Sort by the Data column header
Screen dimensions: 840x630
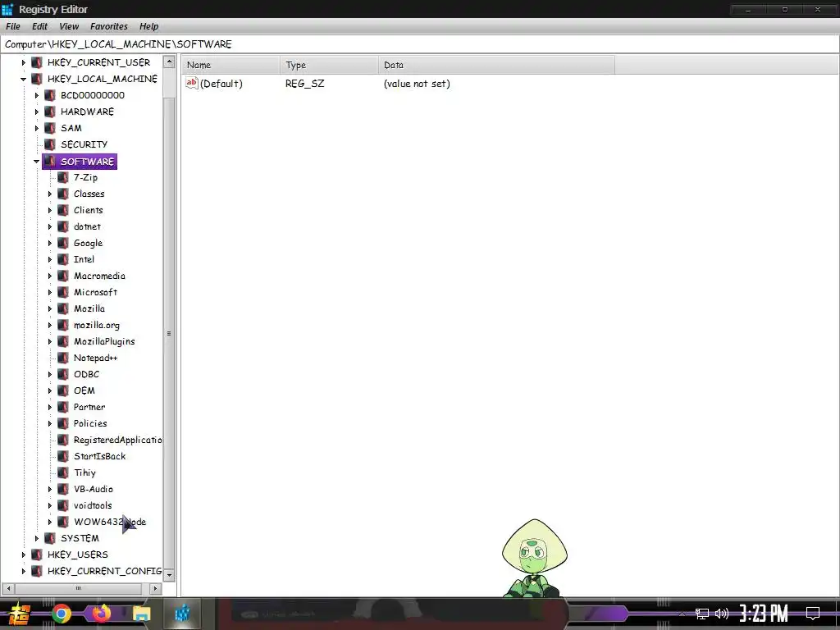tap(496, 65)
